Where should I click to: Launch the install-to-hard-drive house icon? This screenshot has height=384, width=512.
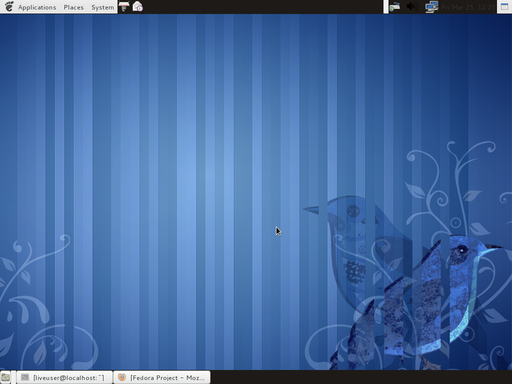click(x=138, y=6)
